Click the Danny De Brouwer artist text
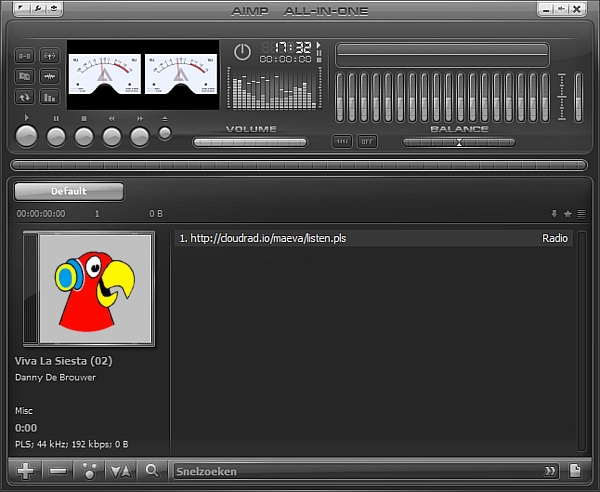 (55, 377)
